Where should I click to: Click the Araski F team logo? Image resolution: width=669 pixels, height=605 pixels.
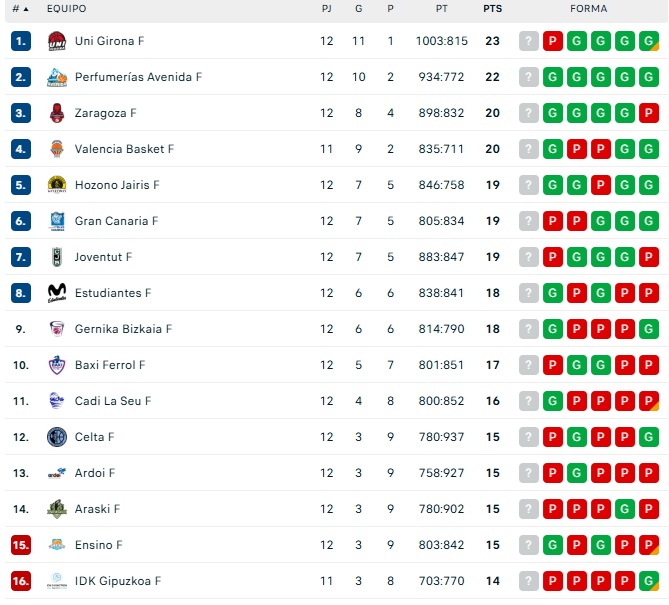click(57, 509)
